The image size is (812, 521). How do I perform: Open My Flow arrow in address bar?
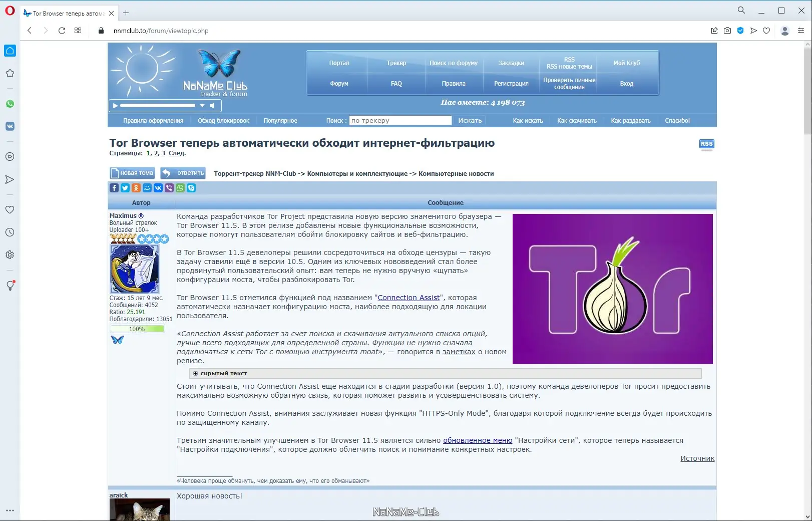(753, 31)
